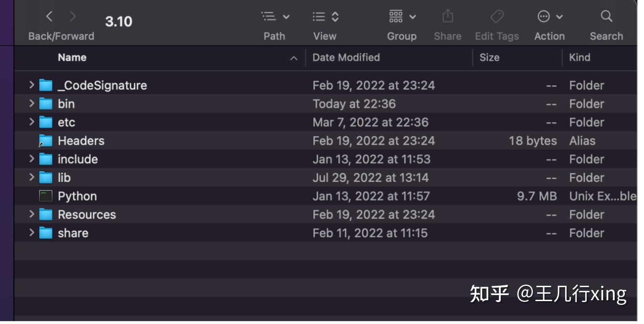Expand the Resources folder
644x324 pixels.
(x=31, y=214)
